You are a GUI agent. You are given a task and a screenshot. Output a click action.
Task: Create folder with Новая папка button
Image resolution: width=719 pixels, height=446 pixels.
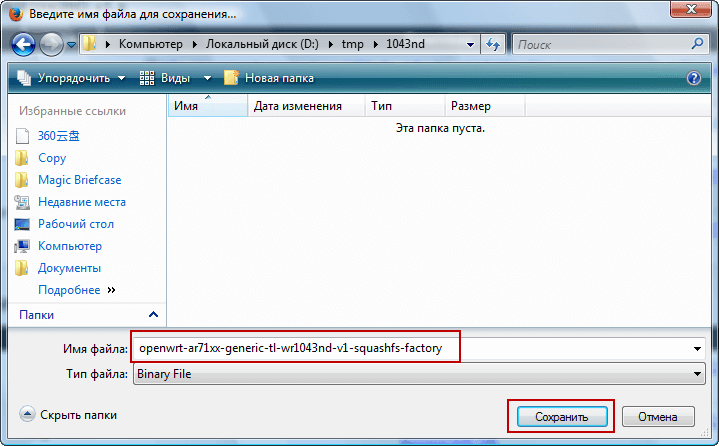click(x=269, y=78)
